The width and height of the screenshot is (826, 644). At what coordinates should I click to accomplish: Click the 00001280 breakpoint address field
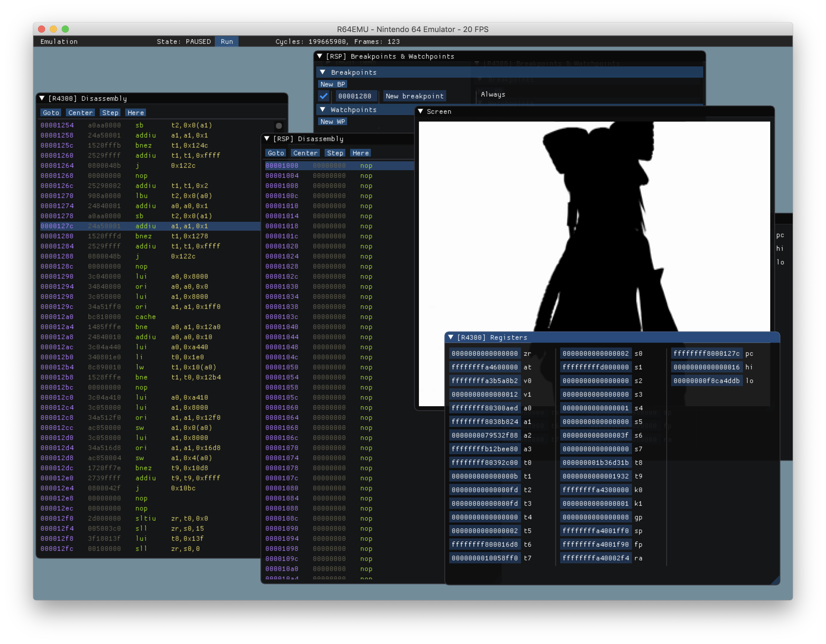(355, 96)
